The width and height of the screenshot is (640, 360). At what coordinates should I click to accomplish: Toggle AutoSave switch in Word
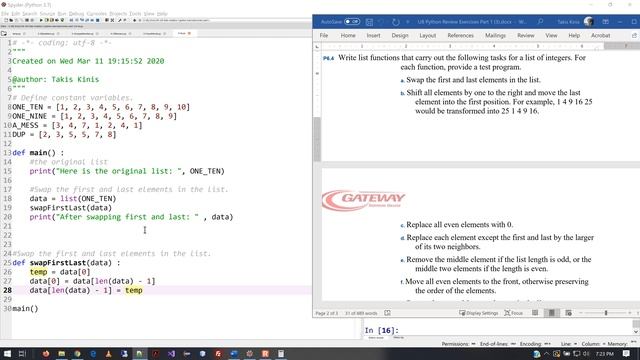click(352, 22)
